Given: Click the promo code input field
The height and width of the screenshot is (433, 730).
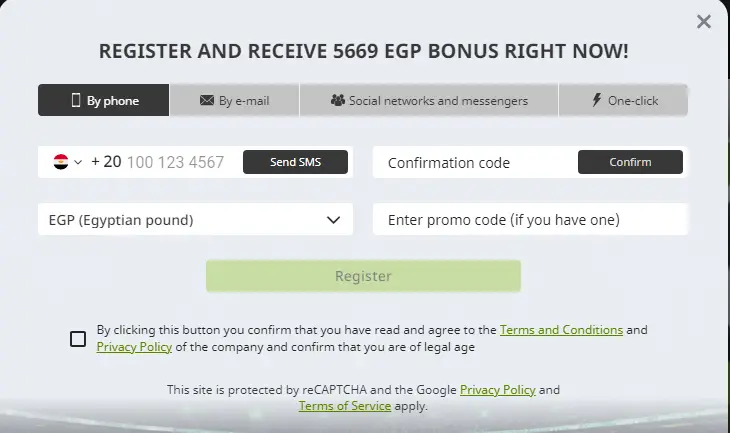Looking at the screenshot, I should [x=530, y=220].
